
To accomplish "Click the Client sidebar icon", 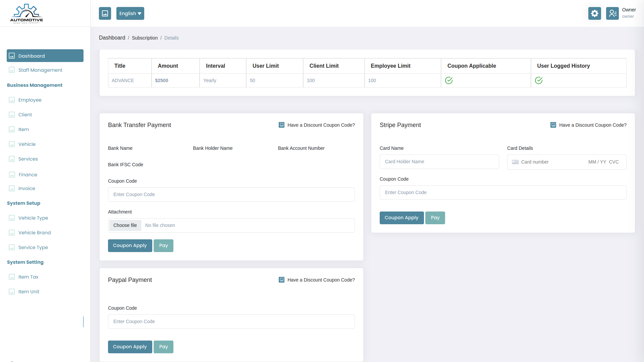I will 12,115.
